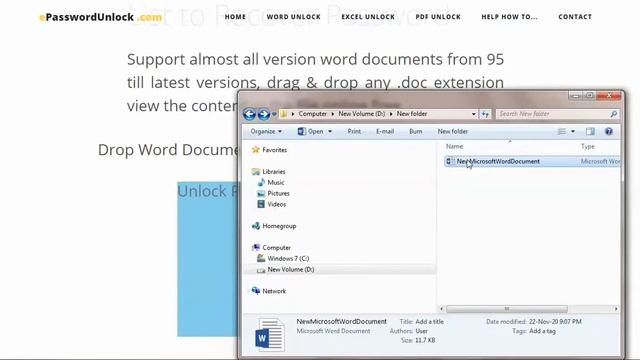Open HOME in website navigation
This screenshot has height=360, width=640.
pos(235,17)
